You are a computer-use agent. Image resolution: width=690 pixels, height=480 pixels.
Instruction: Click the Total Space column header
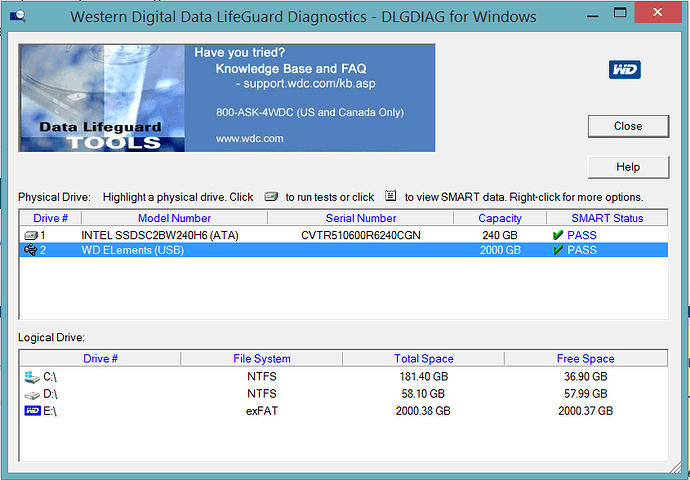coord(424,359)
